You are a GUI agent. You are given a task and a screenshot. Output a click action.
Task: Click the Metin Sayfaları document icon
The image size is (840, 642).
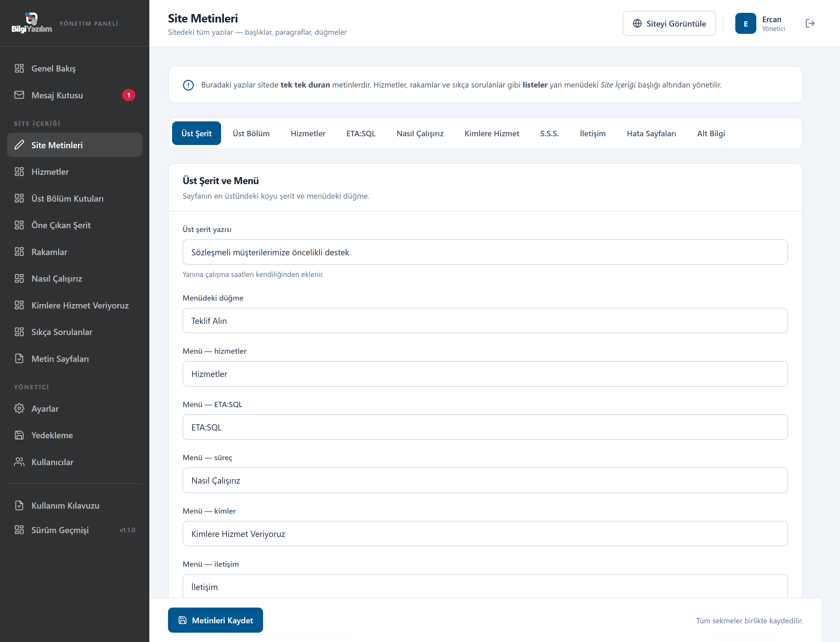pos(19,359)
